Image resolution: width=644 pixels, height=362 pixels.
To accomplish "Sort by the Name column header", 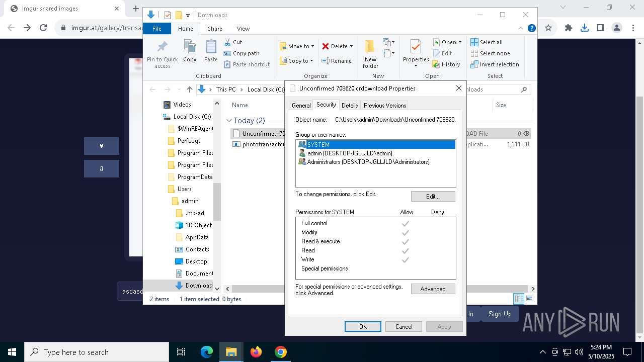I will [x=240, y=105].
